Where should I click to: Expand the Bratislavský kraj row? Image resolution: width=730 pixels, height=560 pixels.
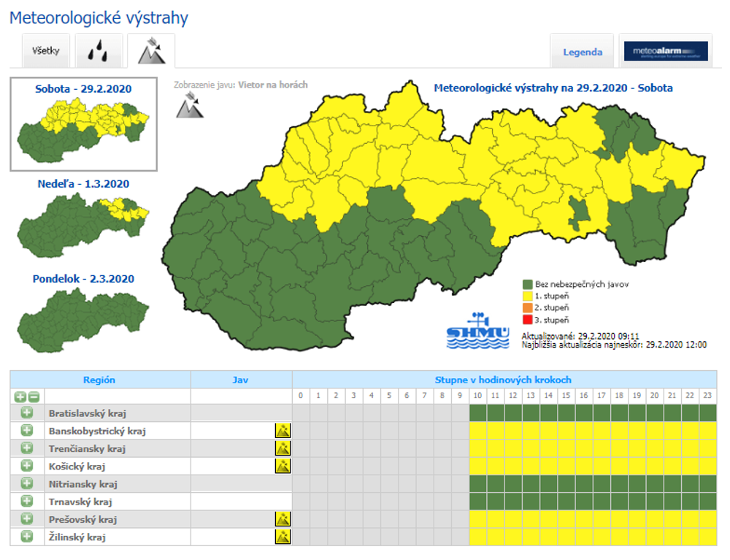click(x=27, y=413)
